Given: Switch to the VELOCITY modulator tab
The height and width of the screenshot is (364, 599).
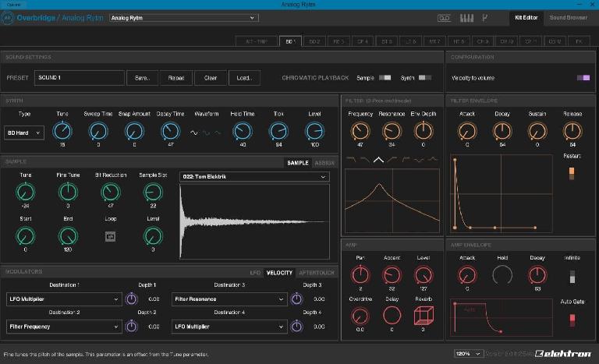Looking at the screenshot, I should (x=279, y=273).
